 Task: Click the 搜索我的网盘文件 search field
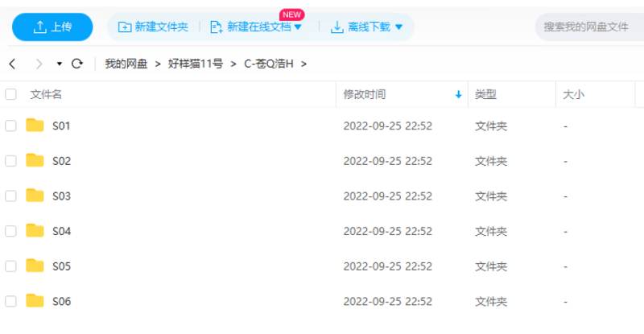click(589, 27)
